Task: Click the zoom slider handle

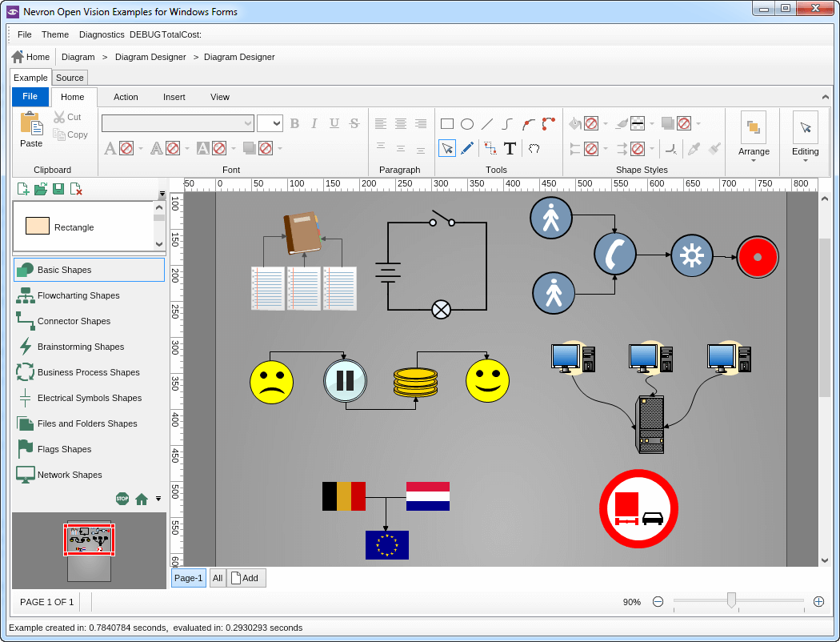Action: coord(731,600)
